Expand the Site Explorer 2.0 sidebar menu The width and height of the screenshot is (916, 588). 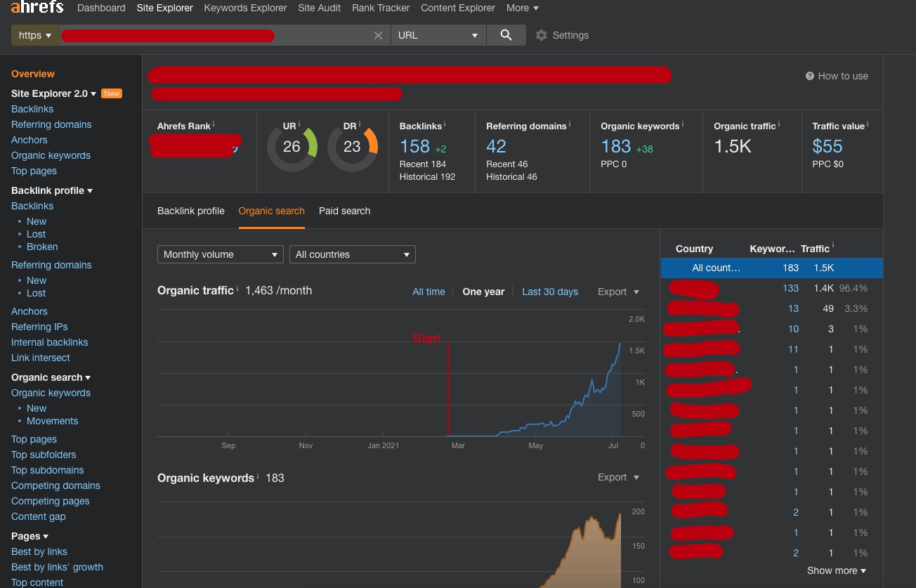(53, 93)
